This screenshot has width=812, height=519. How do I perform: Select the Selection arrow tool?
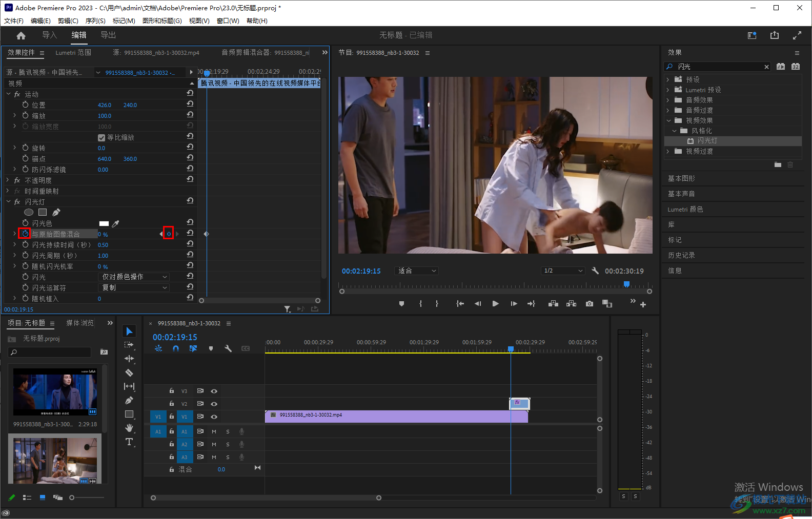[x=129, y=331]
